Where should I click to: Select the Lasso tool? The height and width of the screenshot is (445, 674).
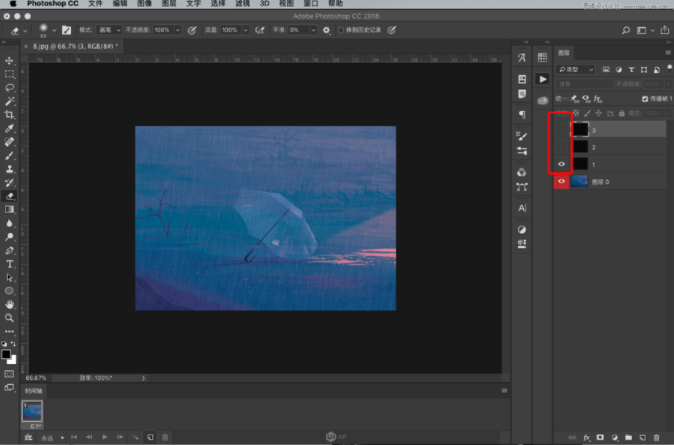pos(10,88)
